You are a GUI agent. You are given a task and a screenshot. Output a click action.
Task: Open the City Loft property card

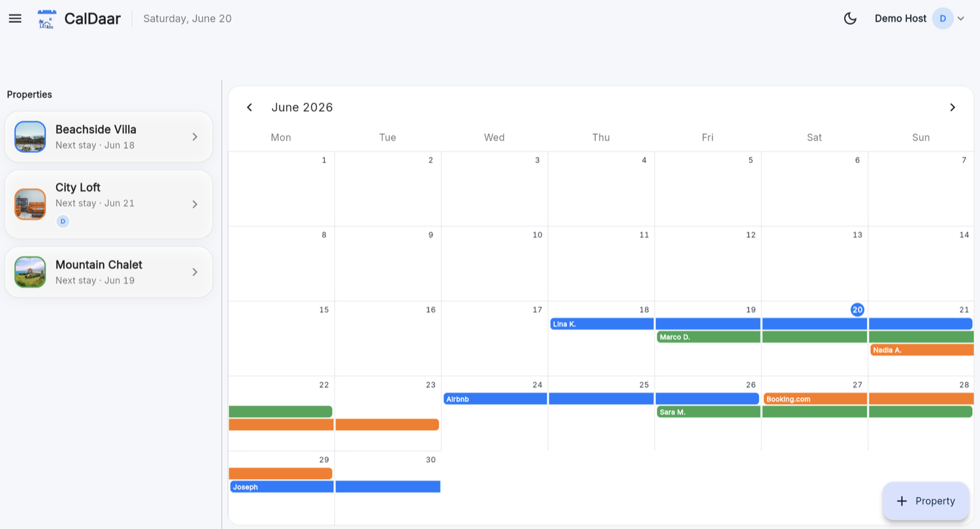[x=108, y=204]
